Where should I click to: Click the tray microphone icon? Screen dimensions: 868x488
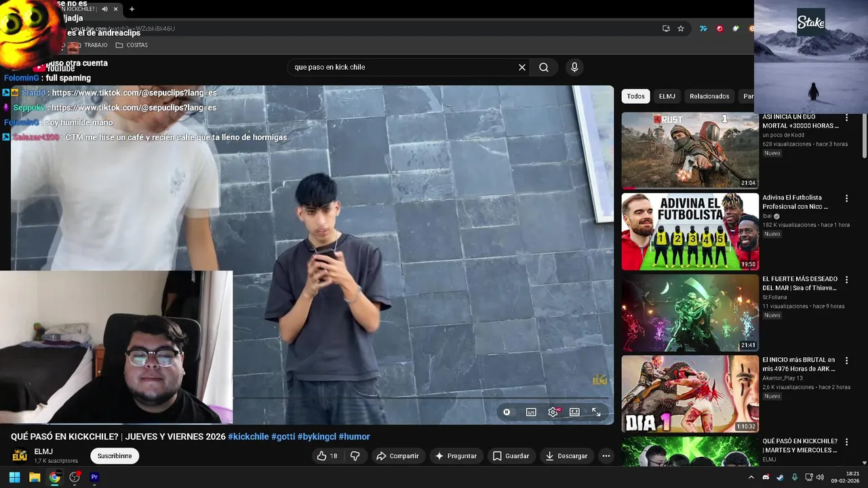click(794, 477)
